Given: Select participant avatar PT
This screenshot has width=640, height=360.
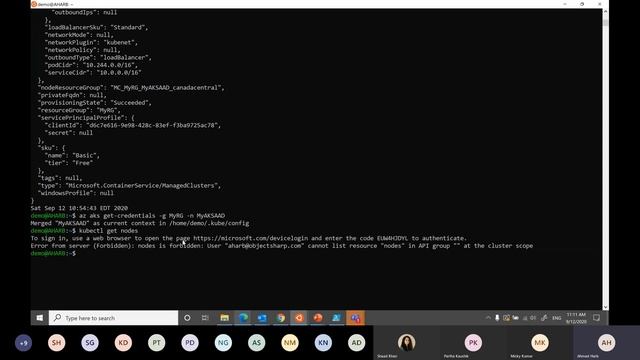Looking at the screenshot, I should point(157,343).
